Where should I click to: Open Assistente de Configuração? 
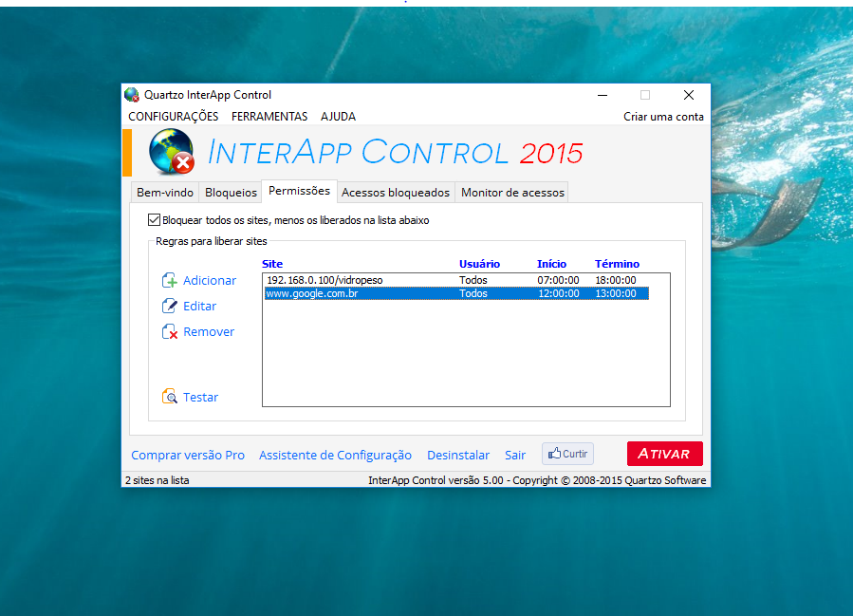pyautogui.click(x=335, y=455)
